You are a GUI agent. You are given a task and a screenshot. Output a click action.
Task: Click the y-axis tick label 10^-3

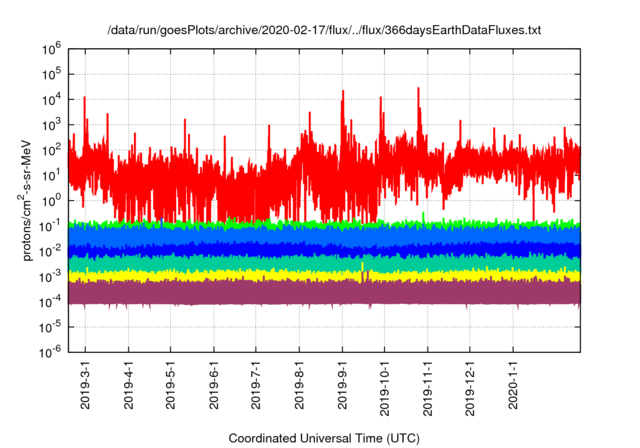click(51, 277)
